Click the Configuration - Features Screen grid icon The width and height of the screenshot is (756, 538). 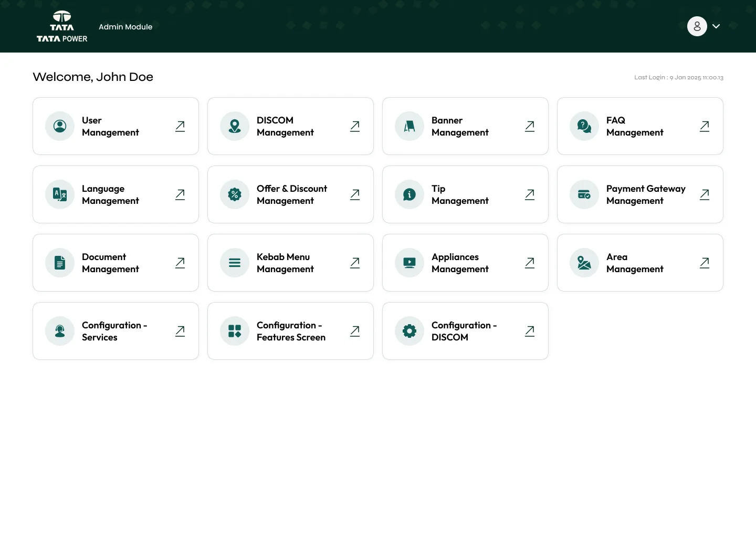[235, 331]
